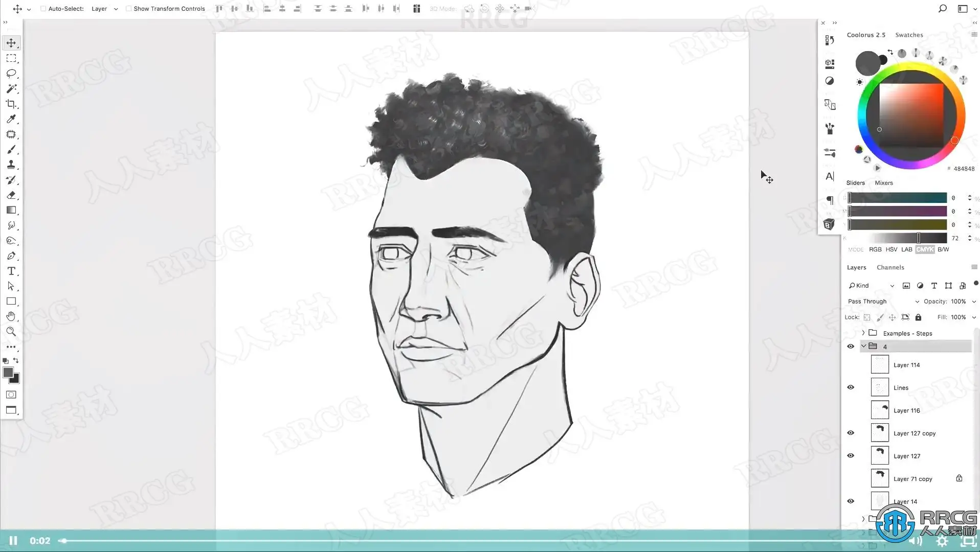Select the Rectangle shape tool
The width and height of the screenshot is (980, 552).
pyautogui.click(x=11, y=302)
